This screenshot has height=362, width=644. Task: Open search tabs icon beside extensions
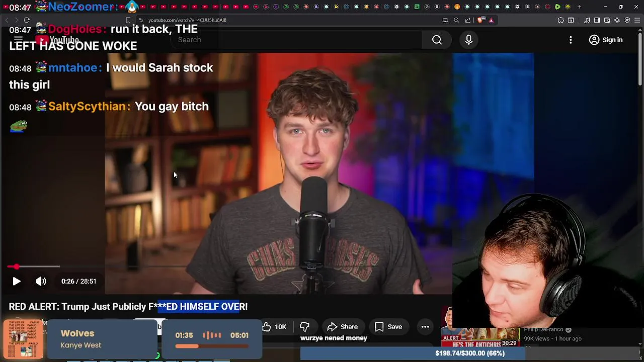(x=571, y=20)
